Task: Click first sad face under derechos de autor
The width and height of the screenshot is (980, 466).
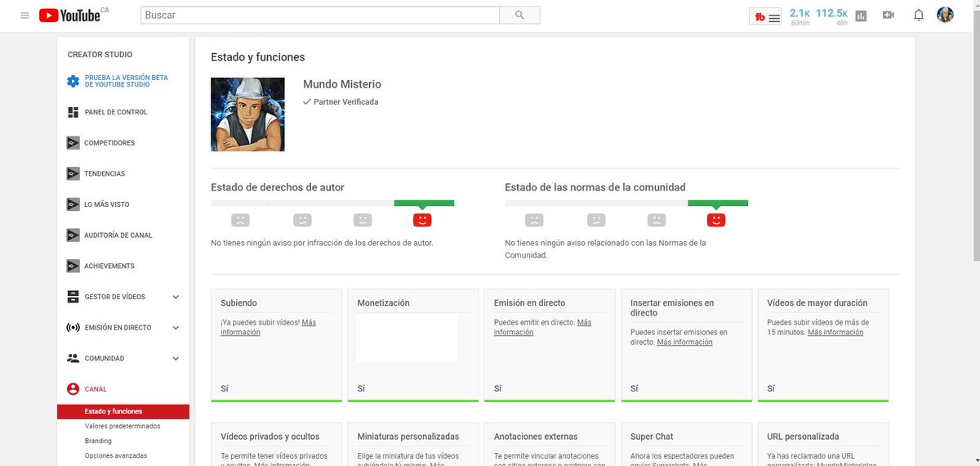Action: [x=240, y=220]
